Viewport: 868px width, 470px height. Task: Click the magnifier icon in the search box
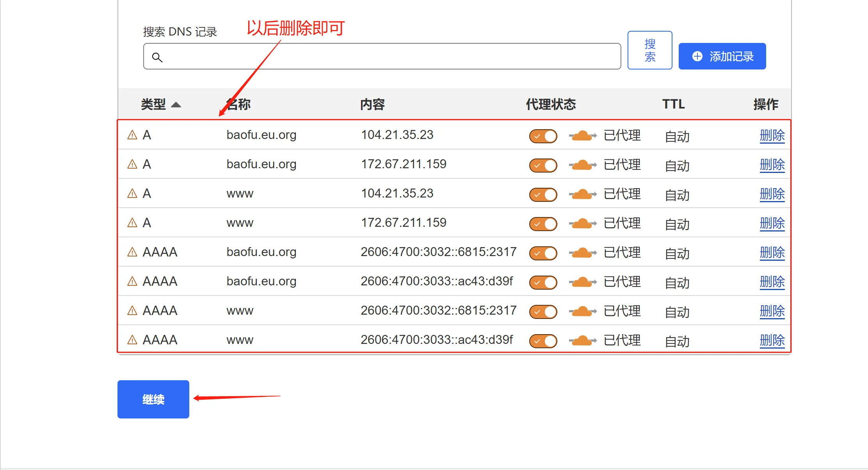point(158,57)
